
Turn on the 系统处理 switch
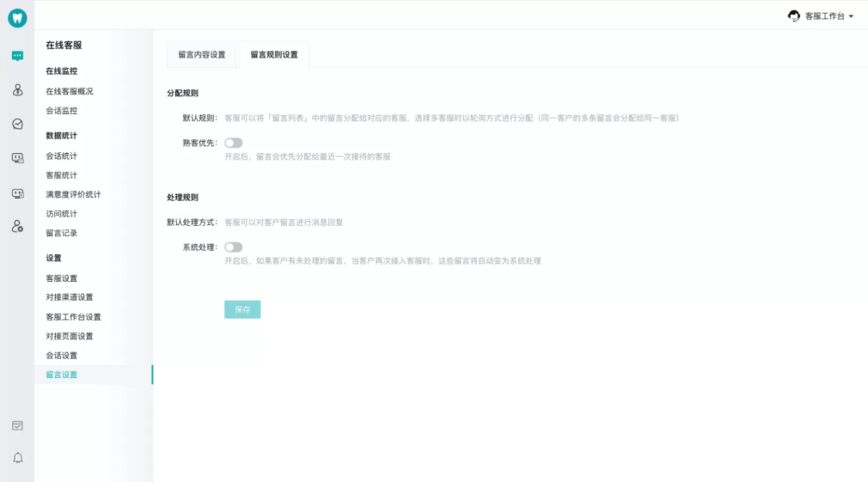233,247
